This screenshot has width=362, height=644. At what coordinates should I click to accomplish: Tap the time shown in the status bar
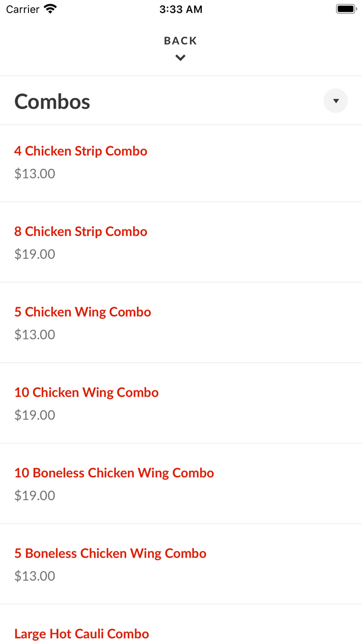point(180,9)
